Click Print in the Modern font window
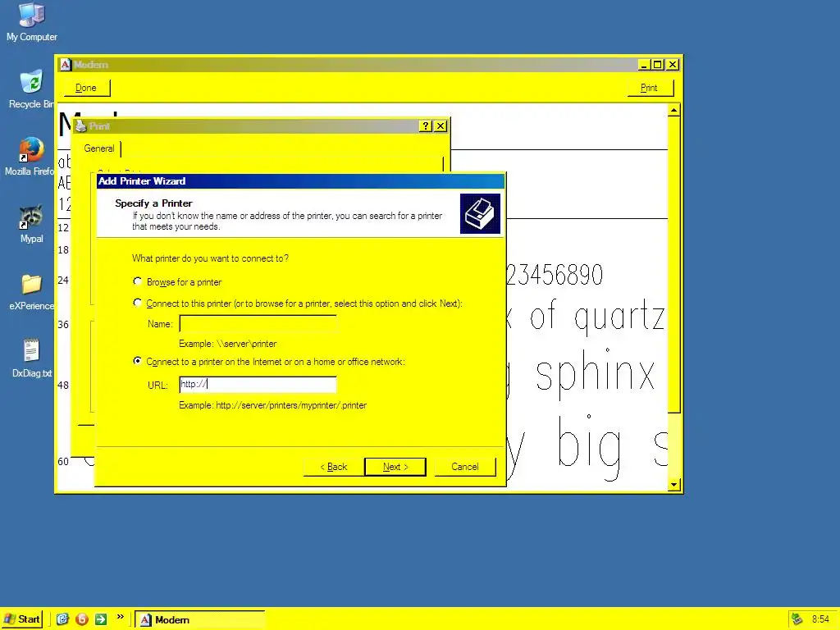The image size is (840, 630). [x=649, y=88]
